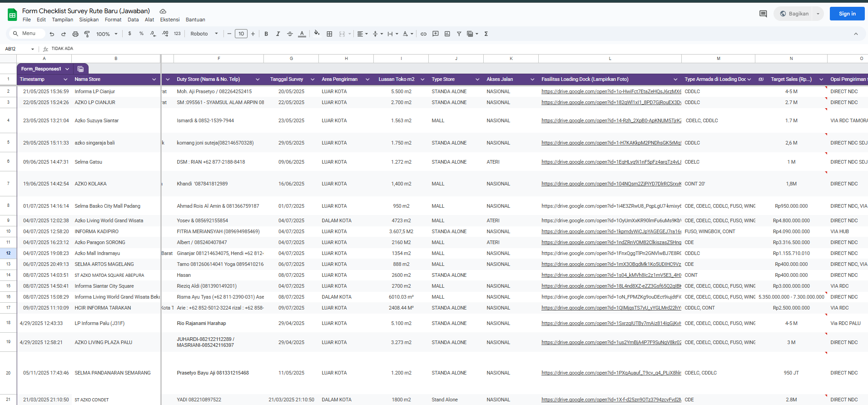Click the insert link icon
Screen dimensions: 868x405
(423, 34)
